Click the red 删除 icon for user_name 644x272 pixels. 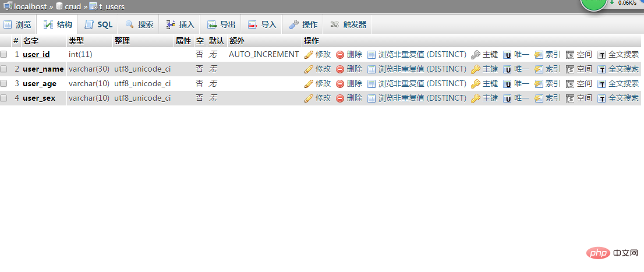click(340, 69)
